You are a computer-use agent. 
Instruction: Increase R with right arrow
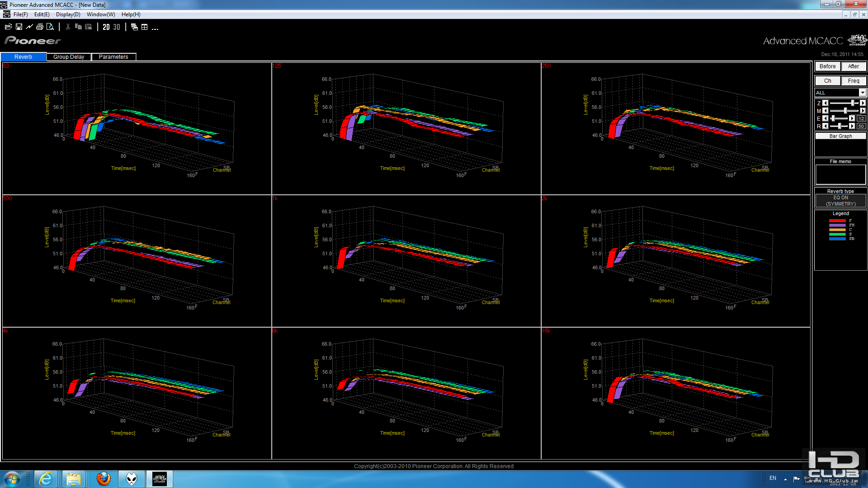pos(852,126)
